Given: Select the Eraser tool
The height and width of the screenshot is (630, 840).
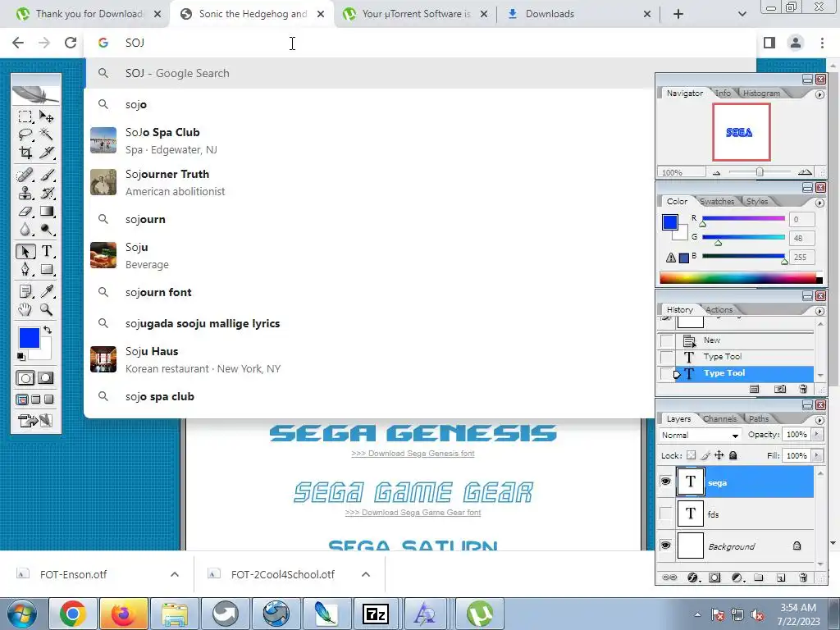Looking at the screenshot, I should (x=25, y=212).
